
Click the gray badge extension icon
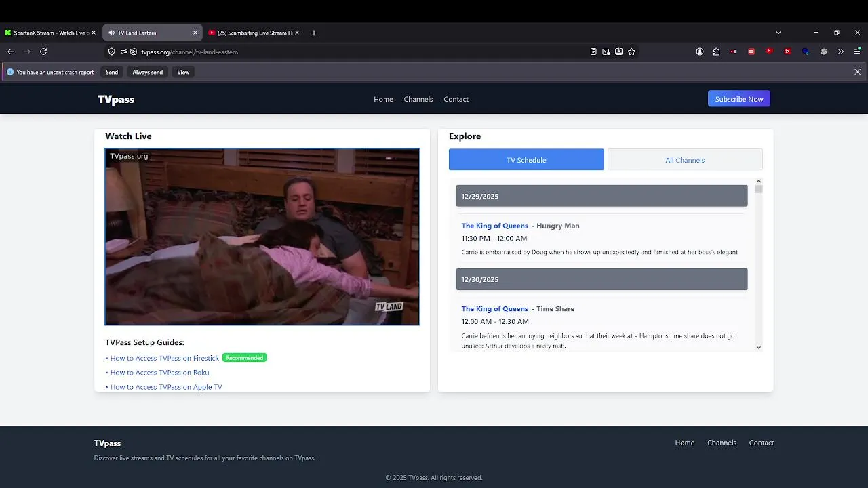coord(823,52)
